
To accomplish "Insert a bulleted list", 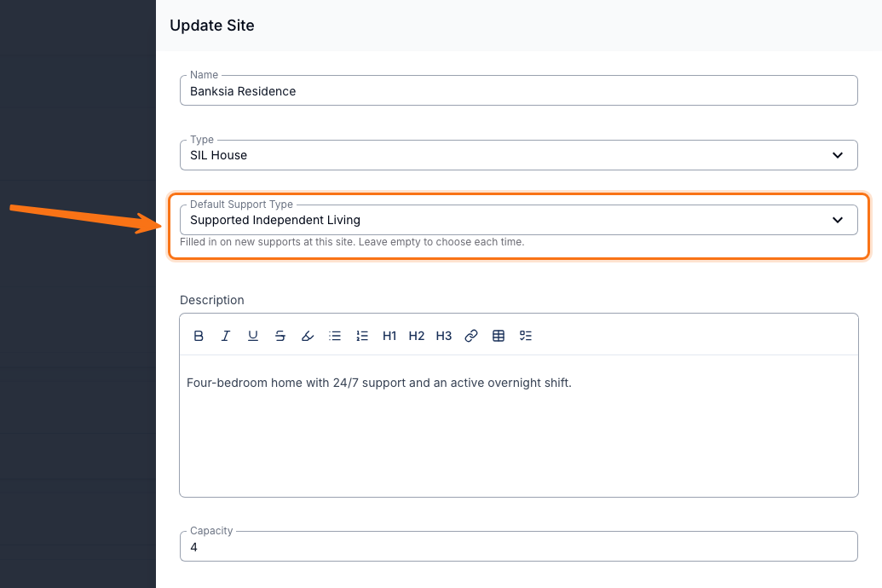I will (335, 336).
